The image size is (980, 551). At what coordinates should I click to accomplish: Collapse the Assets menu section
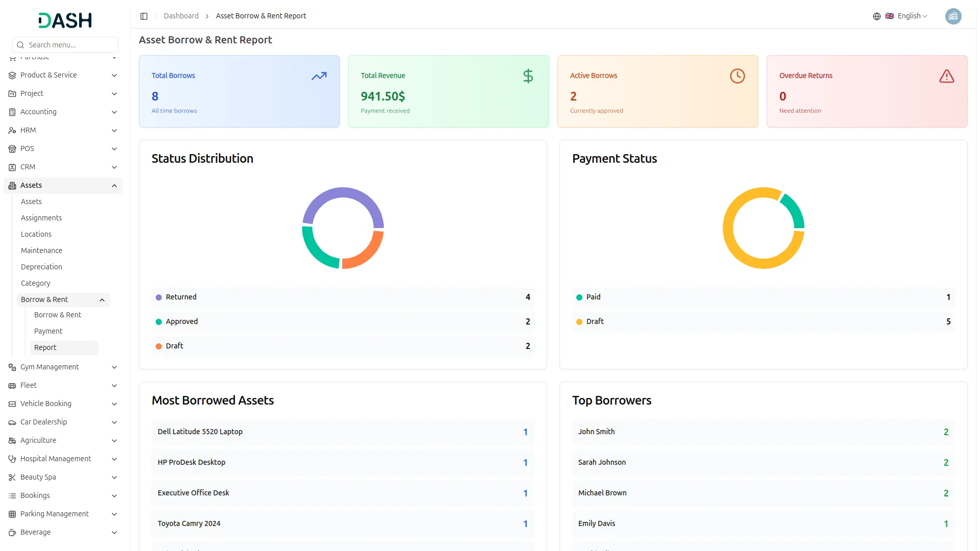point(114,186)
